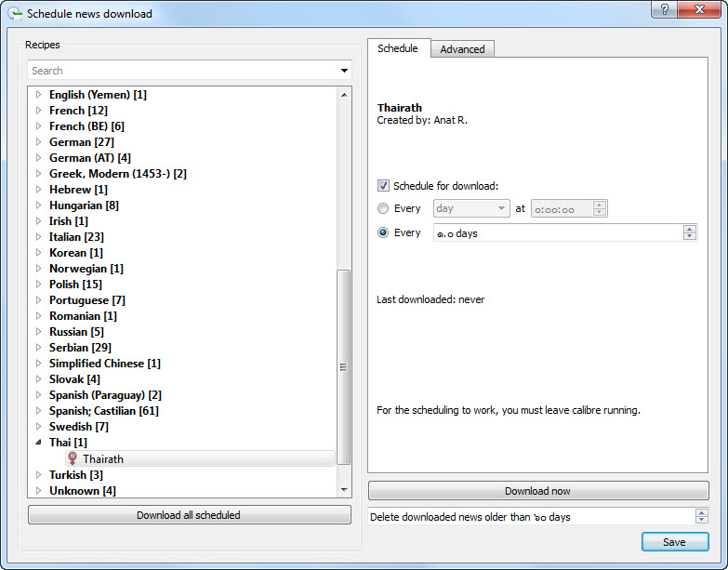Click the title bar help question mark
Screen dimensions: 728x570
[663, 10]
